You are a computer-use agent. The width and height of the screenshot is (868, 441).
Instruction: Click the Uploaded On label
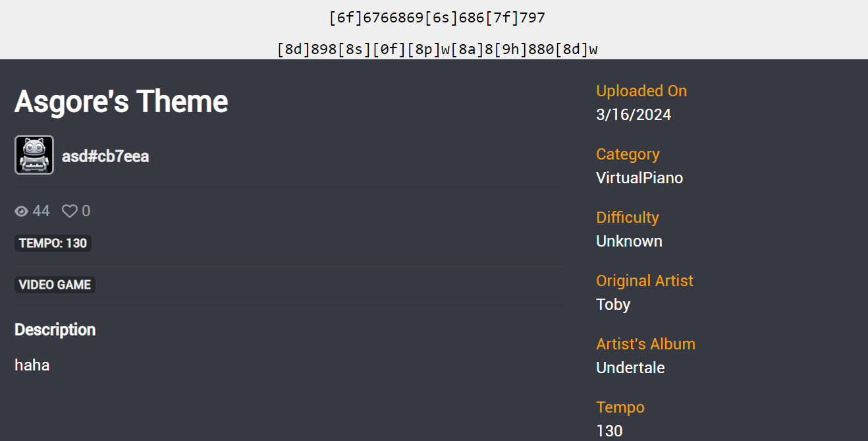tap(641, 91)
